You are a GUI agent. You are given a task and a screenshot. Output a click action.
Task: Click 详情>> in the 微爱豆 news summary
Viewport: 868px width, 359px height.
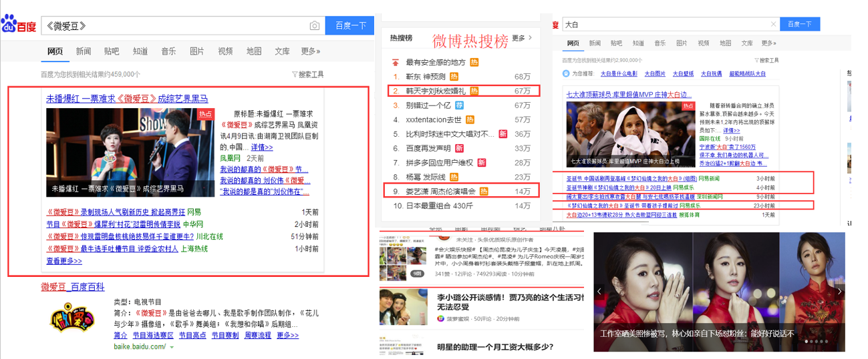pyautogui.click(x=262, y=147)
